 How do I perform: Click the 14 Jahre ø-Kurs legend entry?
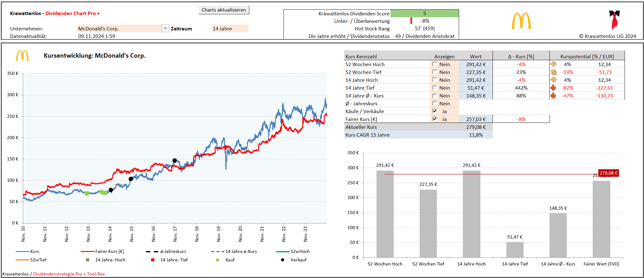234,251
